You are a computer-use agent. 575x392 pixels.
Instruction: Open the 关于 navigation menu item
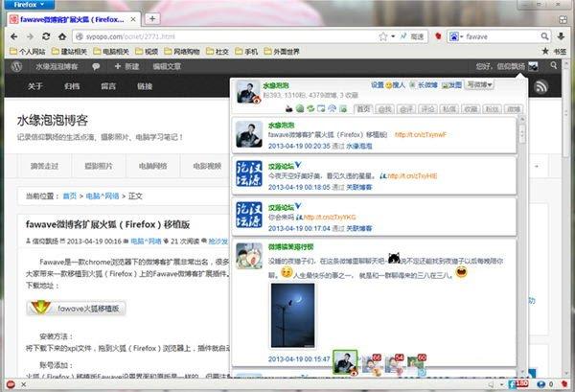(x=35, y=86)
